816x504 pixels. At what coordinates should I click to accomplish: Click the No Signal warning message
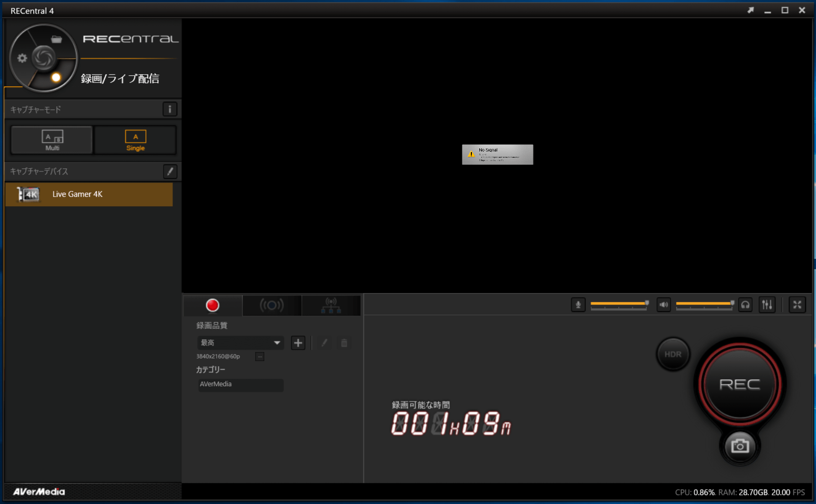(x=497, y=155)
